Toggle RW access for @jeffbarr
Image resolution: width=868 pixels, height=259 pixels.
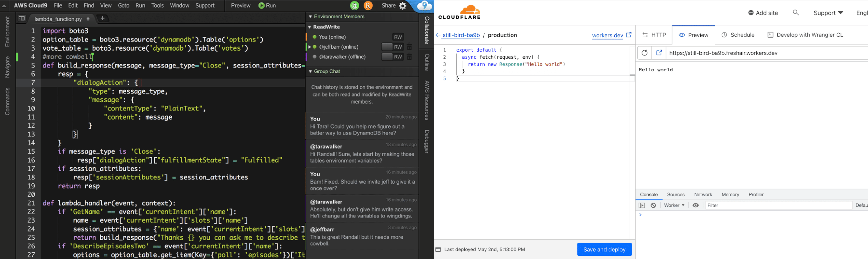(x=393, y=47)
